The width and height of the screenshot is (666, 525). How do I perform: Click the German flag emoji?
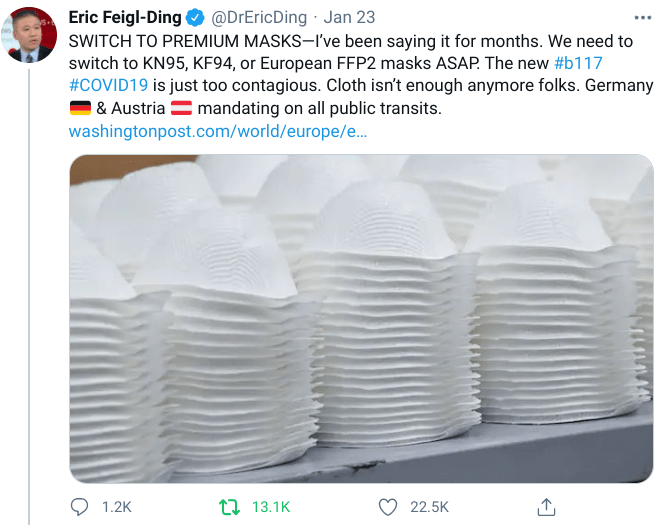tap(81, 109)
